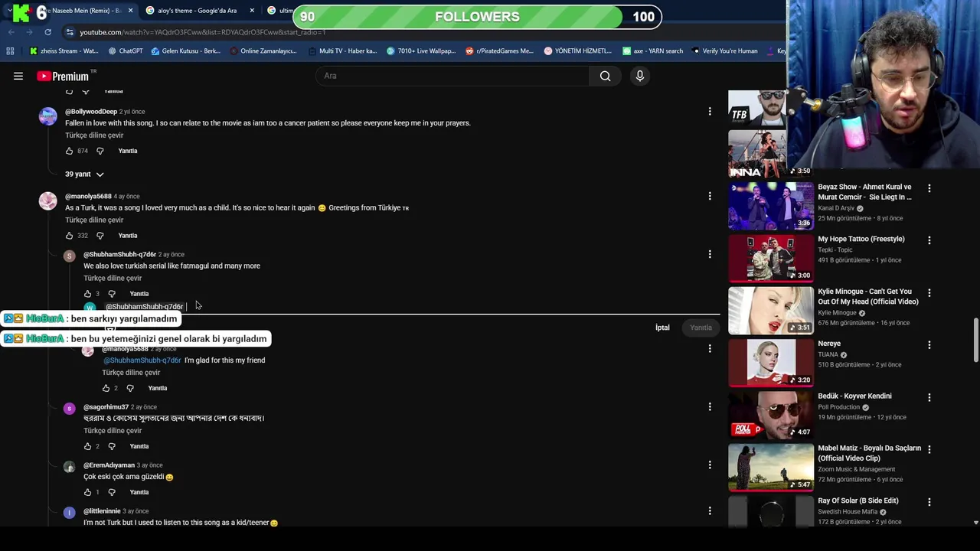The image size is (980, 551).
Task: Open Multi TV - Haber bookmark
Action: click(x=342, y=51)
